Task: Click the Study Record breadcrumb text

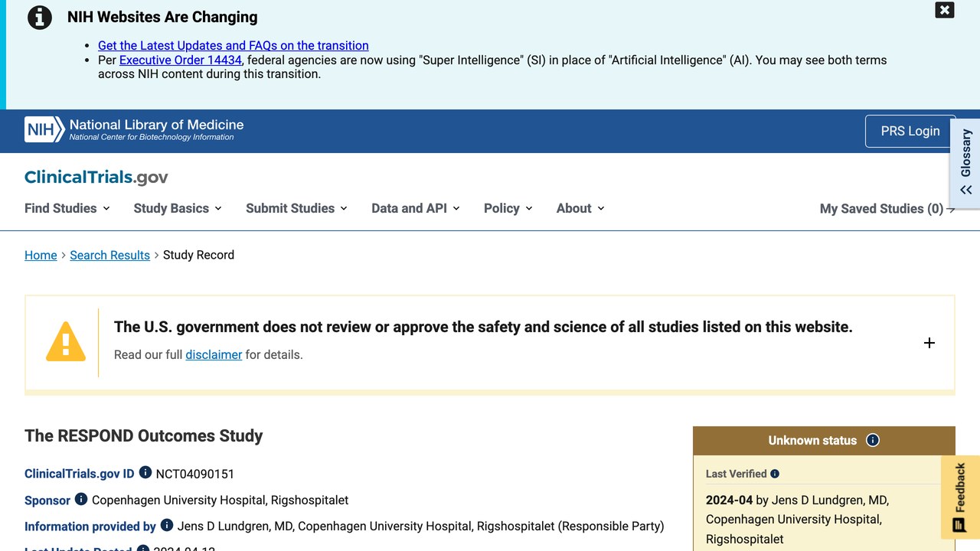Action: pyautogui.click(x=198, y=255)
